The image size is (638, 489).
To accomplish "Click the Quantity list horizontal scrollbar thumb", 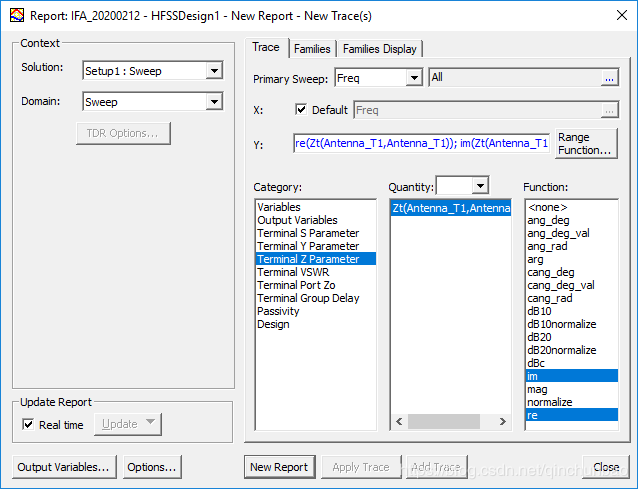I will 444,421.
